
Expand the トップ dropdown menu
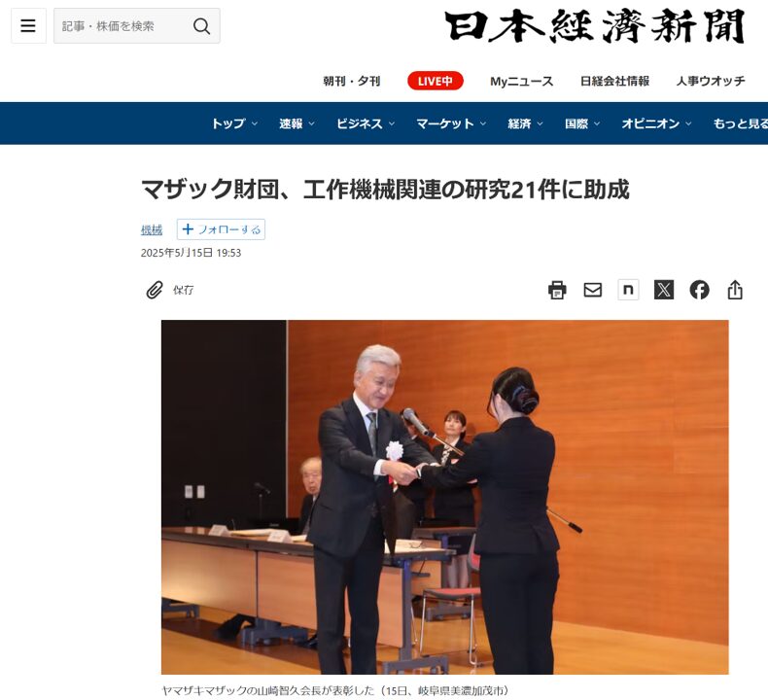pos(234,123)
